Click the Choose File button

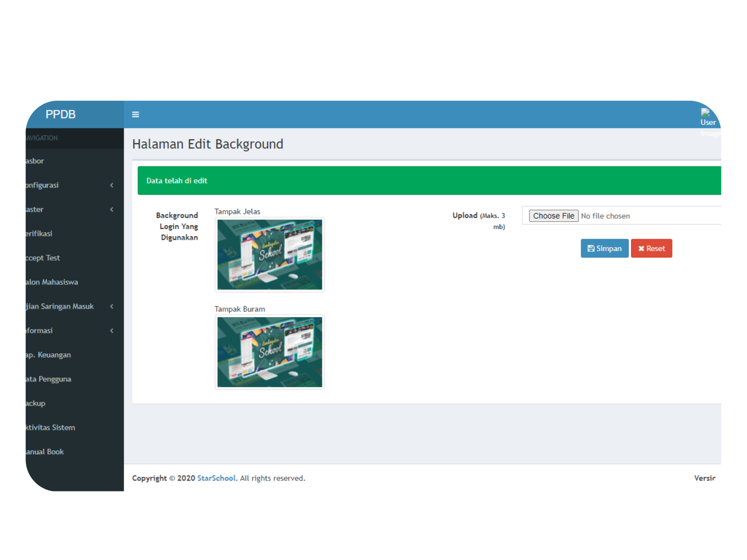[x=553, y=216]
